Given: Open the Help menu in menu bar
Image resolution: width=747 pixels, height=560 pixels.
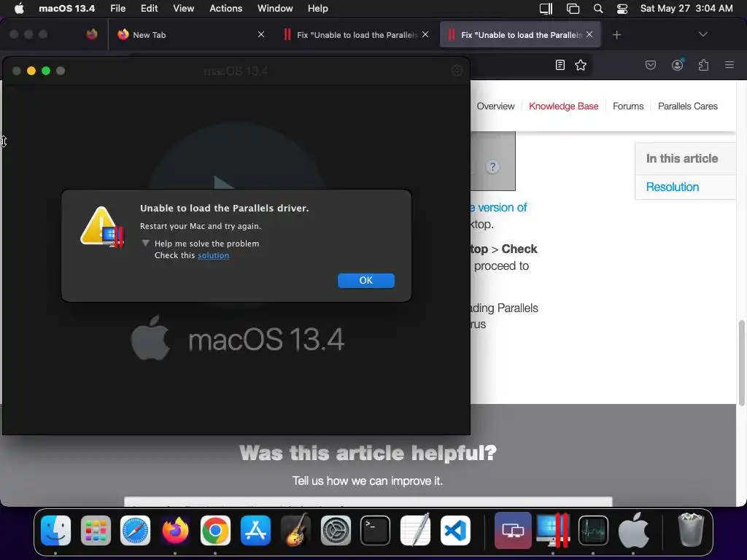Looking at the screenshot, I should click(x=318, y=9).
